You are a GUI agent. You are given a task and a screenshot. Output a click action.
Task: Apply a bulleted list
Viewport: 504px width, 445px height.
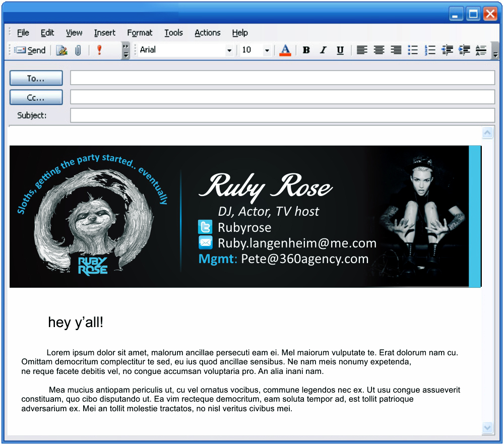[x=413, y=50]
